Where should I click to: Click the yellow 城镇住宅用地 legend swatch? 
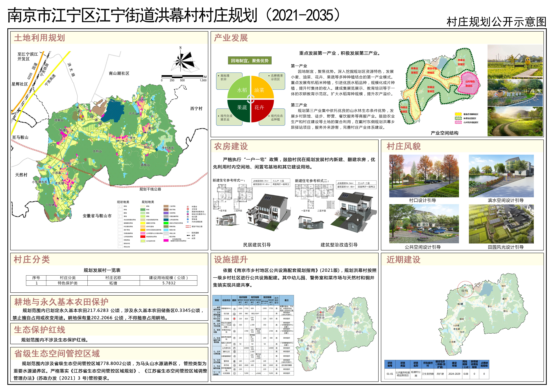(x=143, y=223)
